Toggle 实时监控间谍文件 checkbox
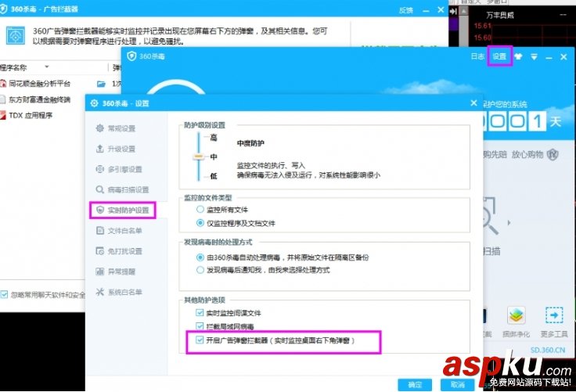Image resolution: width=576 pixels, height=392 pixels. point(200,313)
